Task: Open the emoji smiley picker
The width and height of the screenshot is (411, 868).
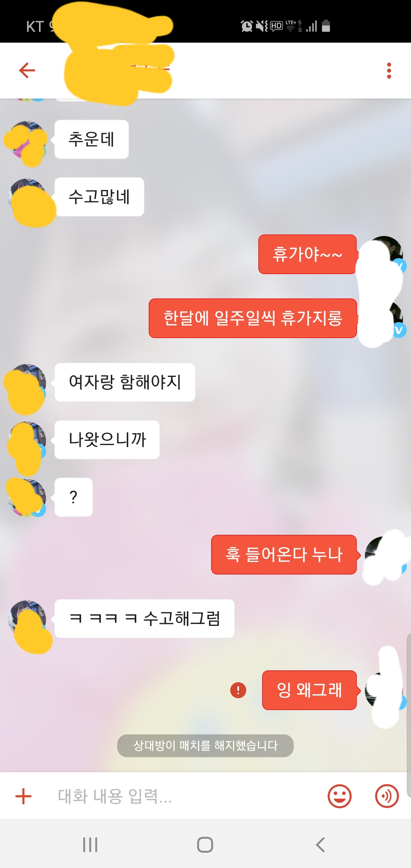Action: point(339,796)
